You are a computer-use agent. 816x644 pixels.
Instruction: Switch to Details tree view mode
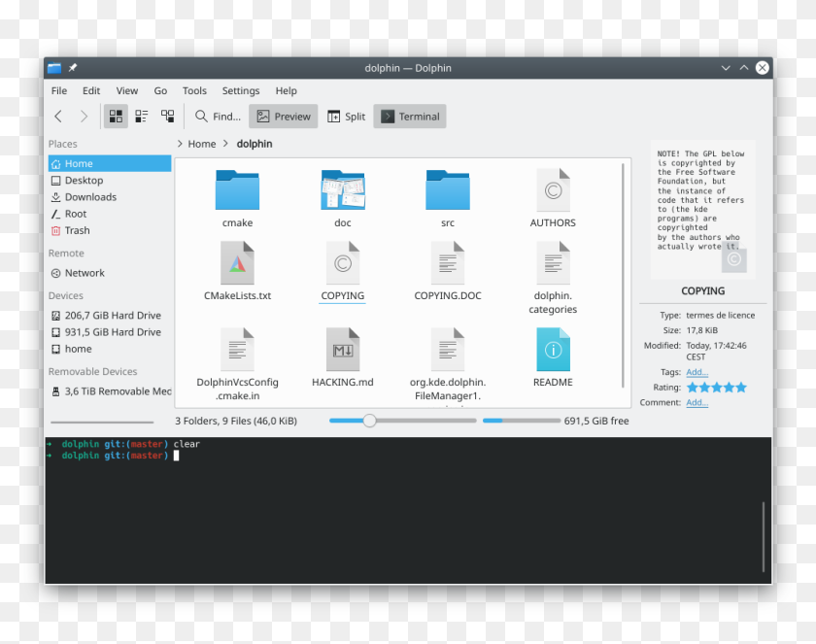point(167,116)
